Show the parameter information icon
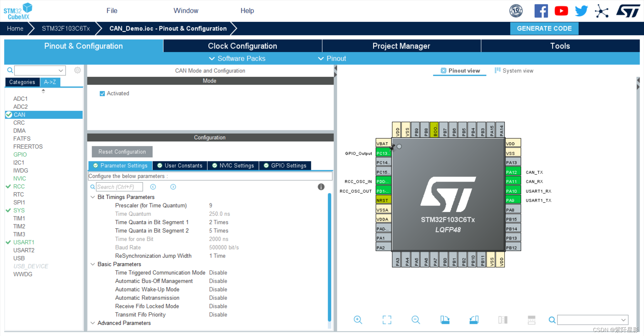The height and width of the screenshot is (336, 644). [321, 187]
